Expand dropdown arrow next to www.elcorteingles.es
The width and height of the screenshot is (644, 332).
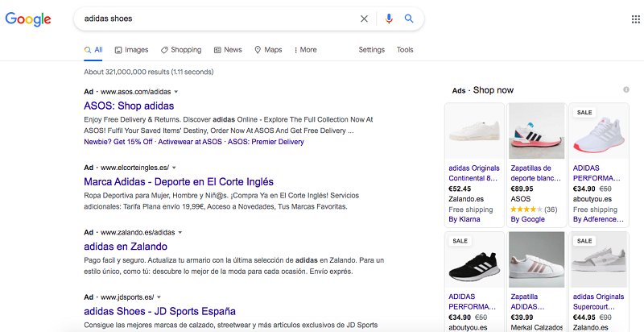pos(174,168)
